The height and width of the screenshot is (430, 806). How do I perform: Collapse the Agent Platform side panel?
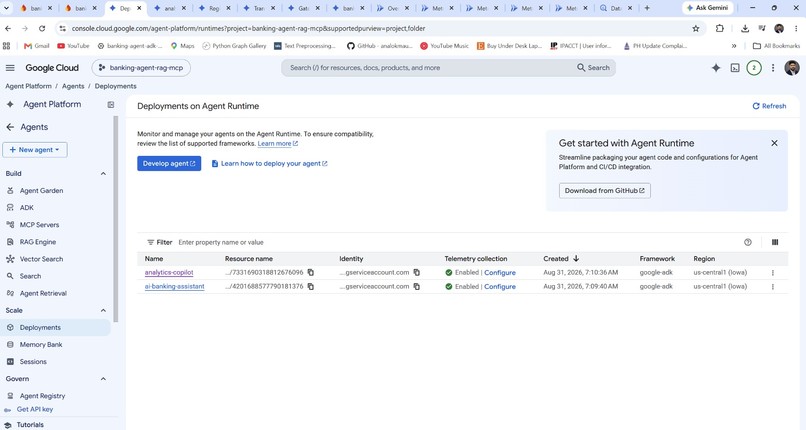[111, 104]
